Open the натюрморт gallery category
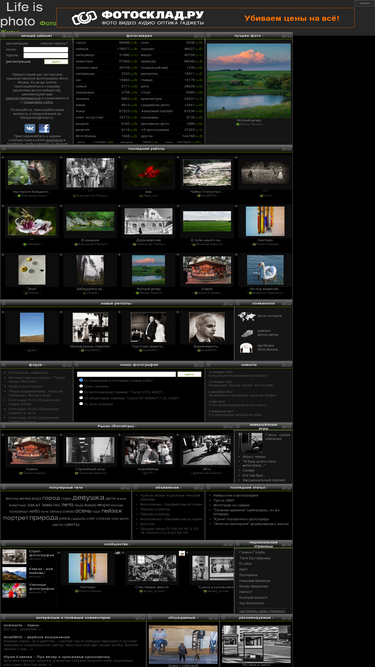The height and width of the screenshot is (667, 375). [x=84, y=55]
